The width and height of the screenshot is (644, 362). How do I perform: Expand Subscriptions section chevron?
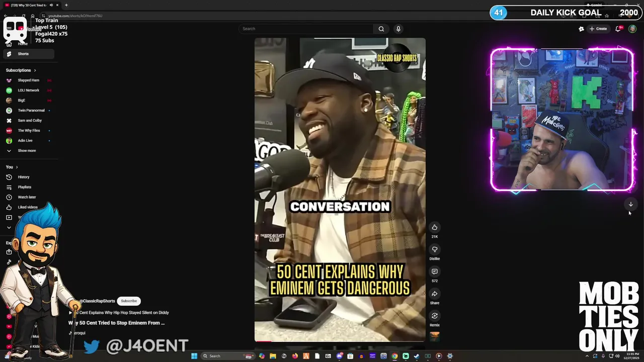point(35,70)
